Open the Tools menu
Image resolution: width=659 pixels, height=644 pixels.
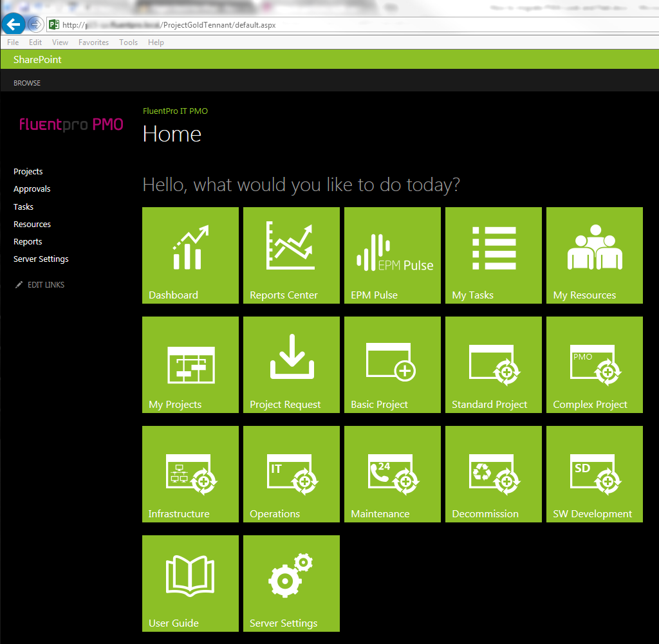pos(128,42)
